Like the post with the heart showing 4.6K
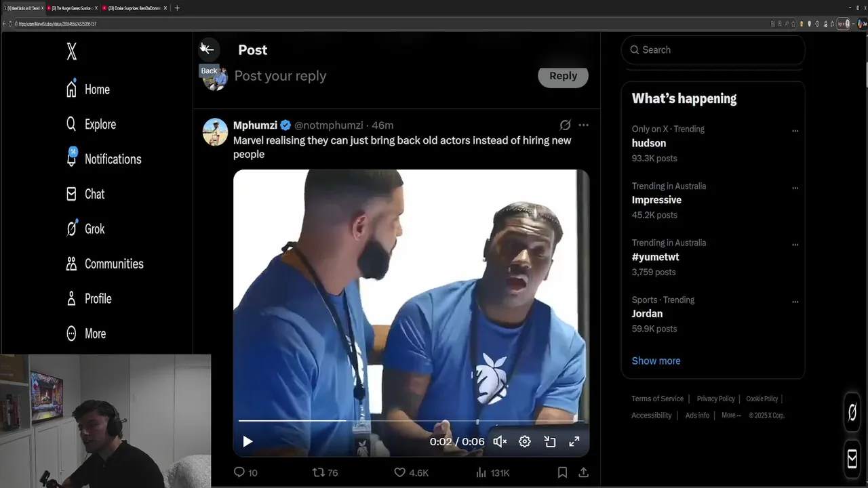Image resolution: width=868 pixels, height=488 pixels. pyautogui.click(x=411, y=472)
